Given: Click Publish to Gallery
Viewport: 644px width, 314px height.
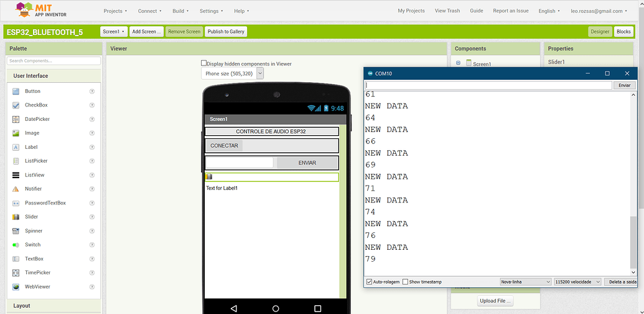Looking at the screenshot, I should coord(226,32).
